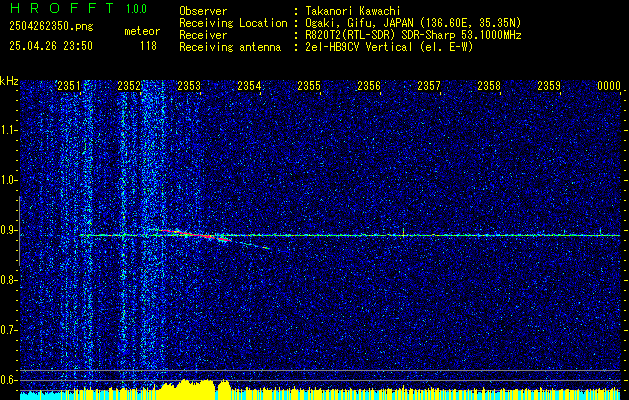This screenshot has height=400, width=629.
Task: Click the 2359 time marker
Action: (x=549, y=86)
